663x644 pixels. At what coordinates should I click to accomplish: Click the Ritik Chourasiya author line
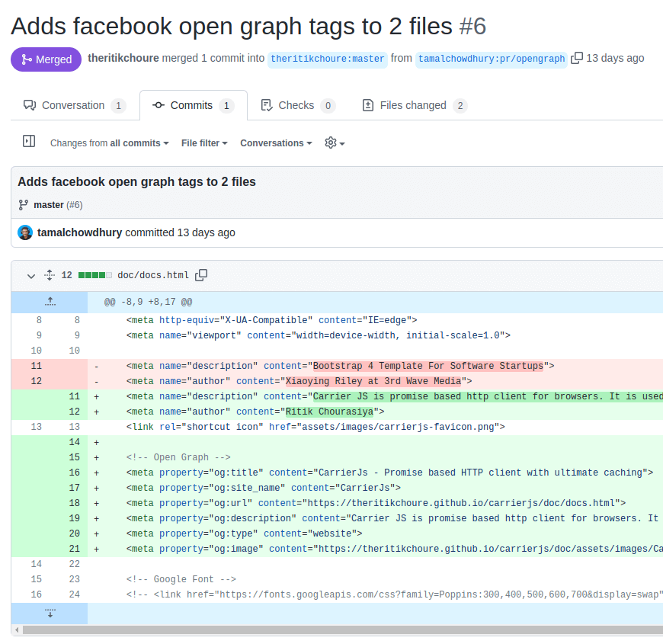255,412
